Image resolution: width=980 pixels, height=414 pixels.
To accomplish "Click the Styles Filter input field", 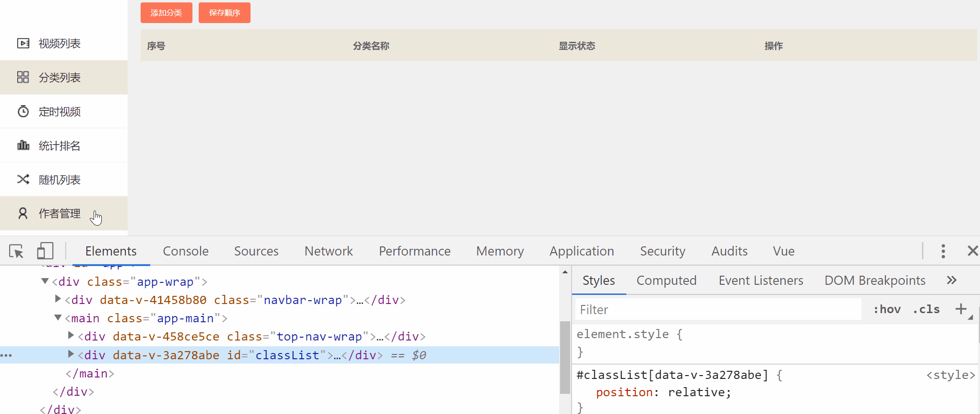I will pyautogui.click(x=717, y=309).
